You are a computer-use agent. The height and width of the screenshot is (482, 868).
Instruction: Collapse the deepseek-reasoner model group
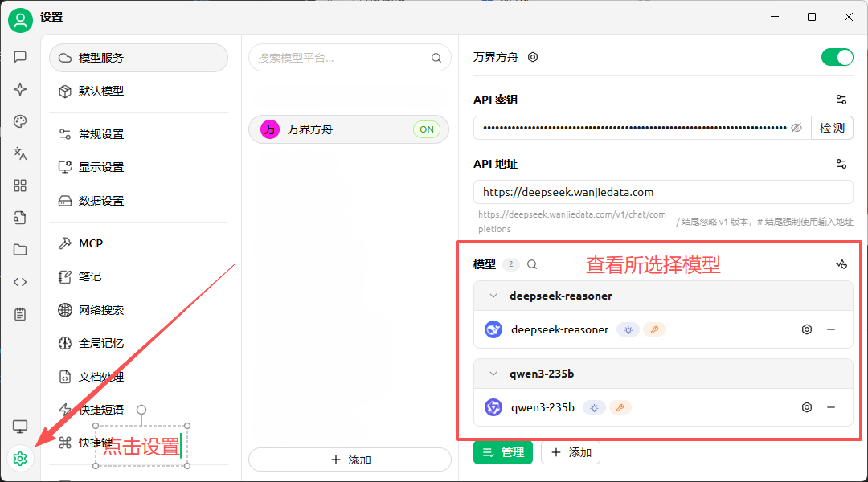coord(493,296)
